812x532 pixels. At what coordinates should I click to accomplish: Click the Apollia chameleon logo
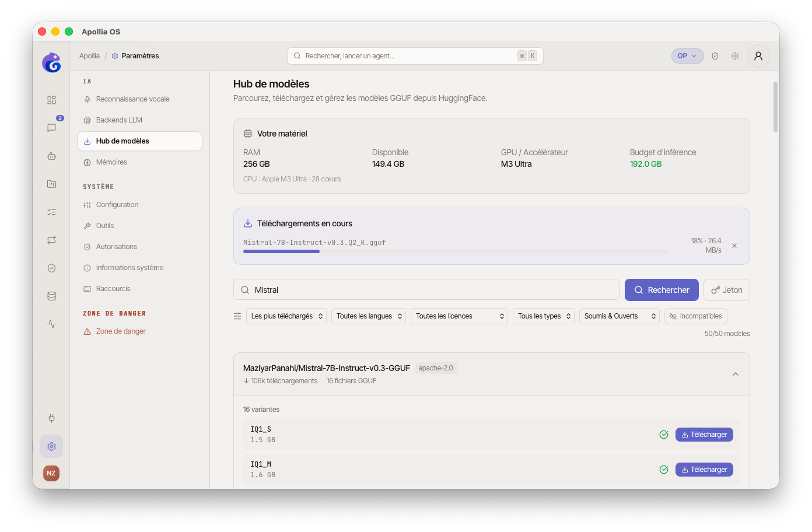(x=51, y=62)
